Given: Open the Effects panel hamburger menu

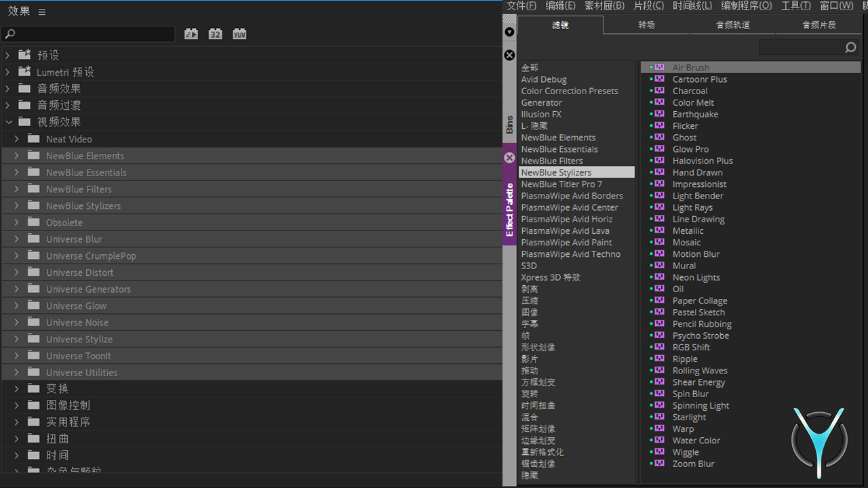Looking at the screenshot, I should (x=42, y=12).
